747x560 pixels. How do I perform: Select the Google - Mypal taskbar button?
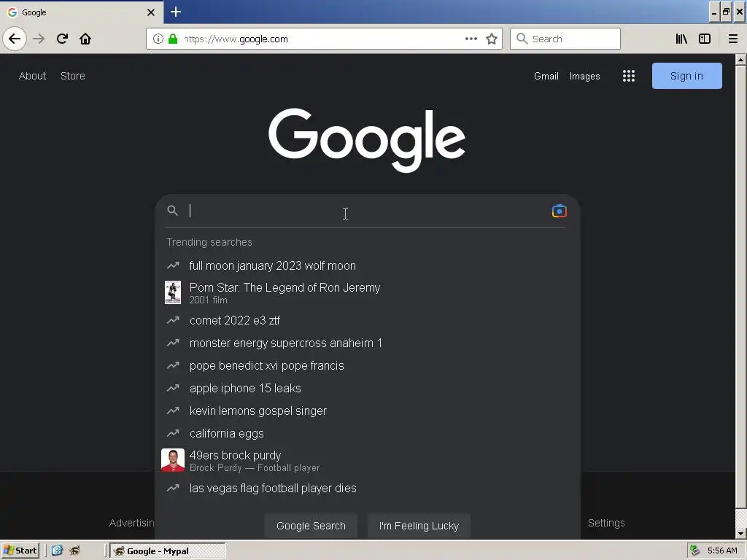pos(168,551)
